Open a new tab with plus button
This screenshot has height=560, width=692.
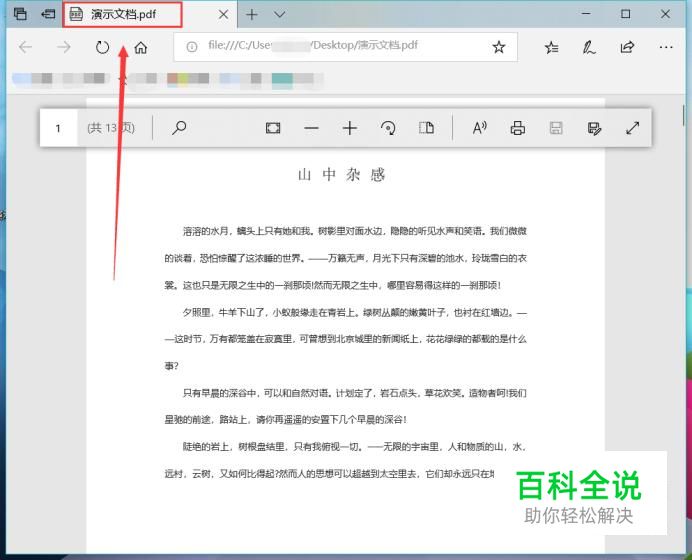(x=252, y=15)
